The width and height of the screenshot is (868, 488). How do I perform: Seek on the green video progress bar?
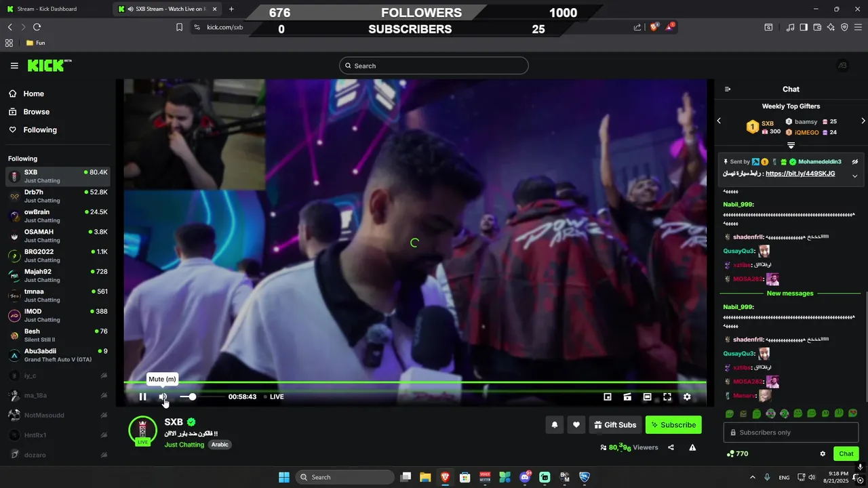pyautogui.click(x=415, y=383)
